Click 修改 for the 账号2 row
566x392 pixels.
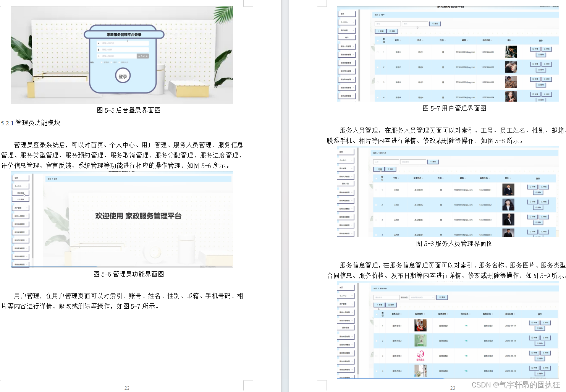point(547,64)
